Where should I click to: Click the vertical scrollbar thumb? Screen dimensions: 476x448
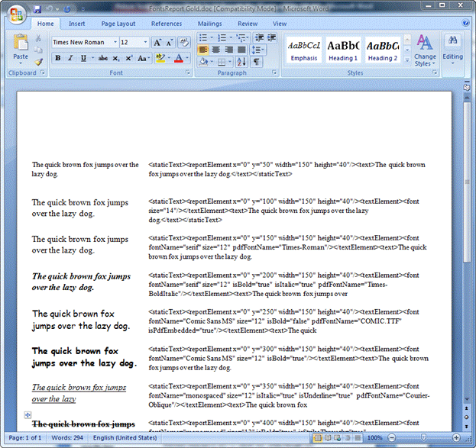[467, 182]
